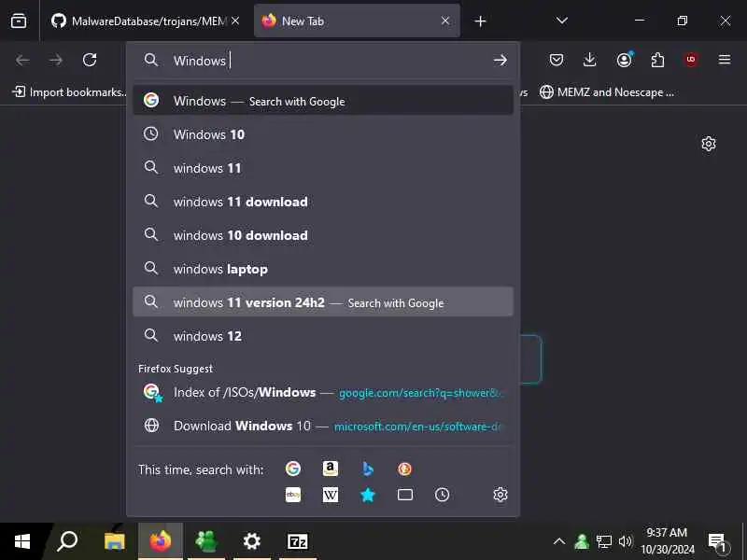
Task: Search this time with Google
Action: pyautogui.click(x=293, y=469)
